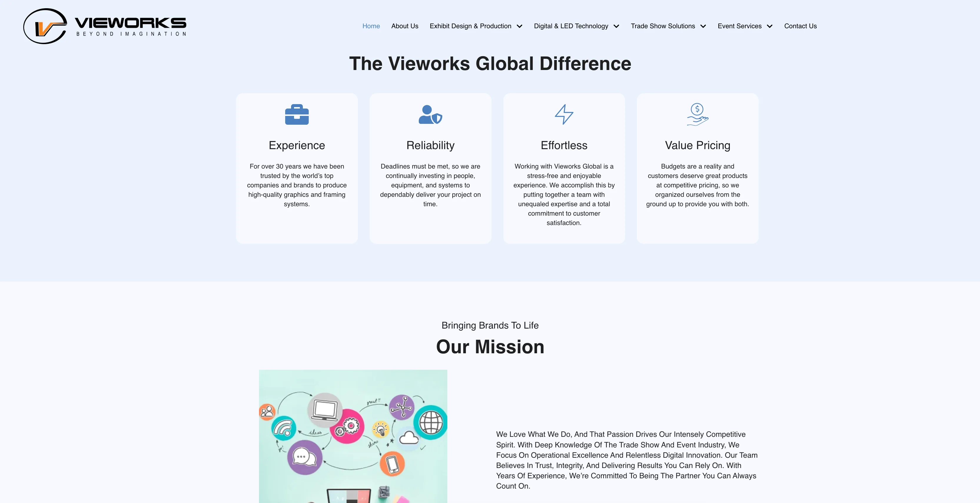The width and height of the screenshot is (980, 503).
Task: Open the About Us page
Action: pos(405,26)
